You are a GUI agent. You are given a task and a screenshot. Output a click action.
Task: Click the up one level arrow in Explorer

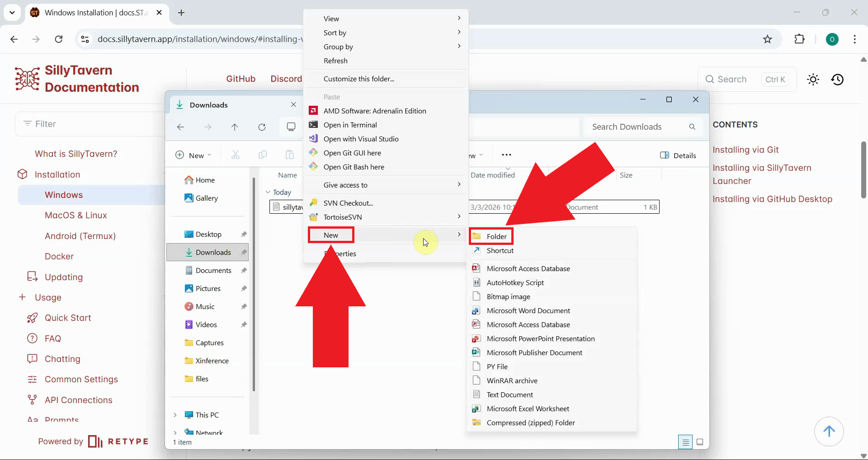pyautogui.click(x=235, y=127)
